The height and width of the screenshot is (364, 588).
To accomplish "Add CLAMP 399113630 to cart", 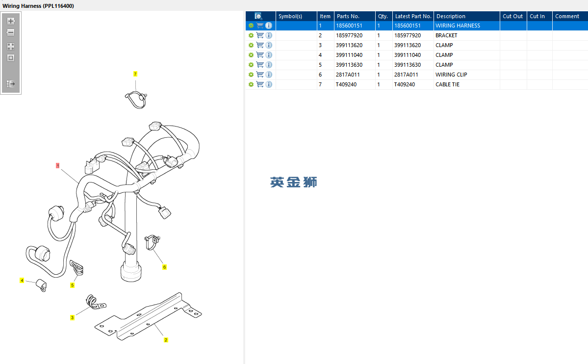I will tap(260, 65).
